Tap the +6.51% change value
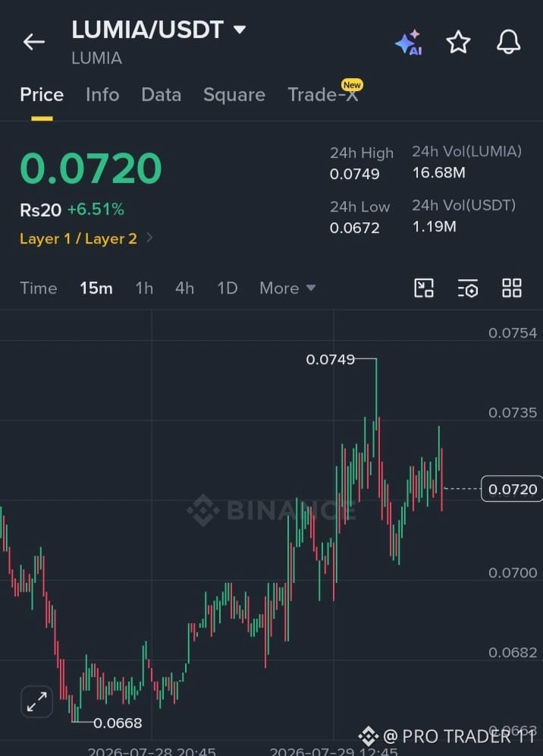 click(x=96, y=209)
